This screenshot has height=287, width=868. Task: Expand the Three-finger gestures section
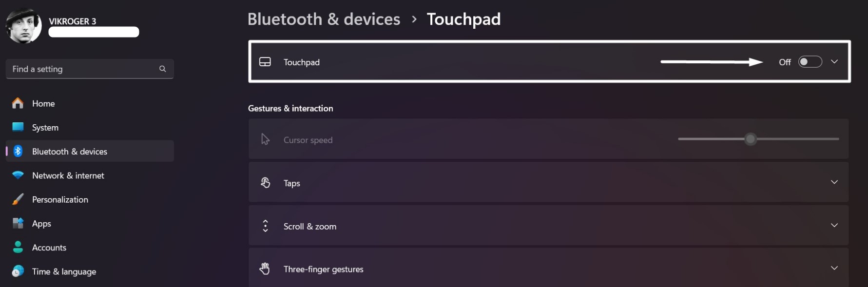[x=834, y=268]
